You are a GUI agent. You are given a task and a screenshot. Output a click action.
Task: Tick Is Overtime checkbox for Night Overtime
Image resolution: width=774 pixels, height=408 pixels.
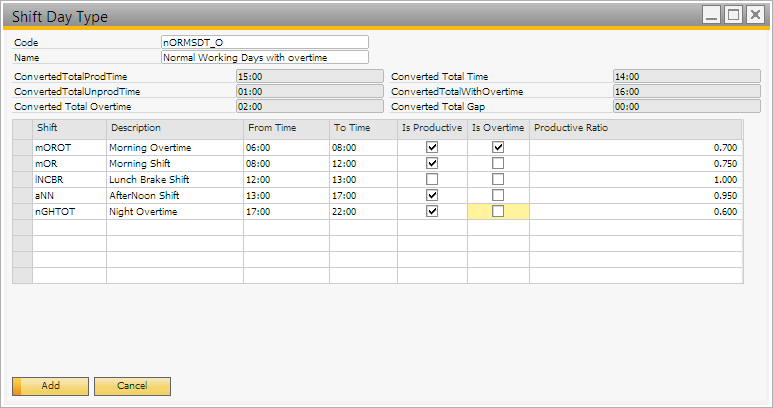point(498,212)
